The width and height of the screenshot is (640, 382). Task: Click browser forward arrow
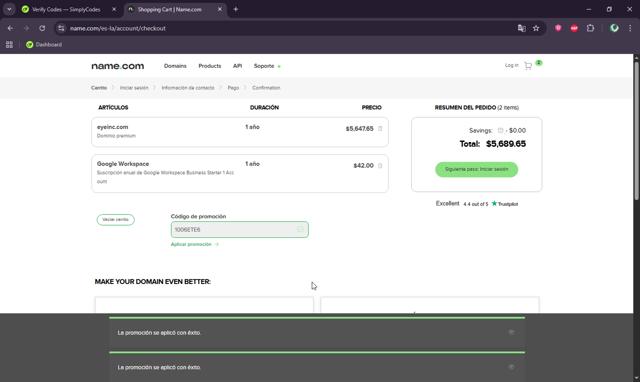(27, 28)
